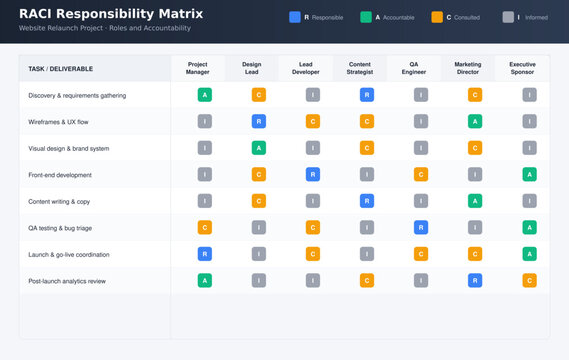
Task: Select the QA Engineer column header
Action: (414, 68)
